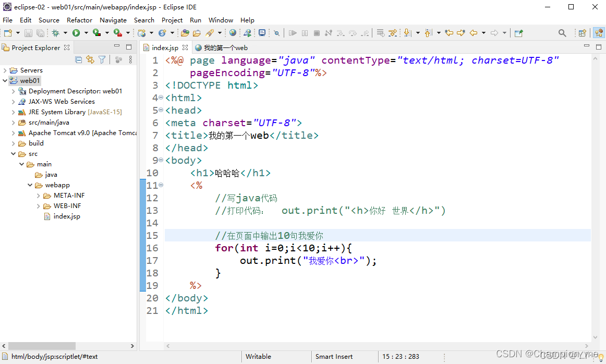Click the Search flashlight toolbar icon

(x=210, y=33)
